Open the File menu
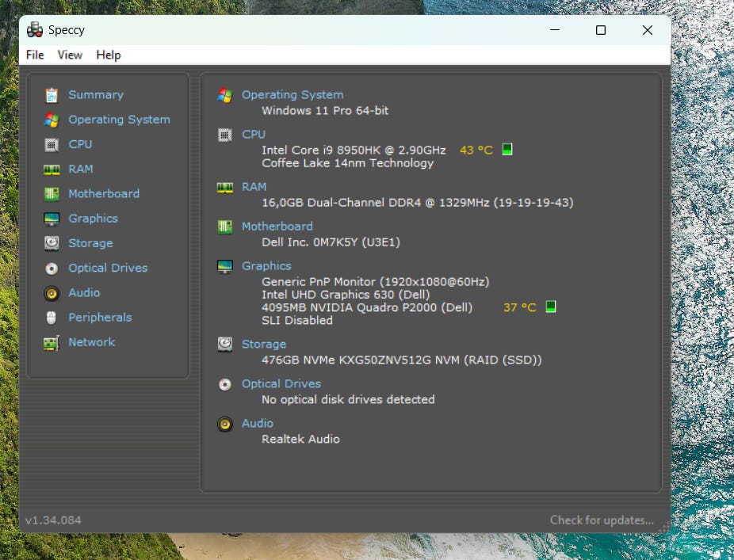734x560 pixels. pos(35,55)
